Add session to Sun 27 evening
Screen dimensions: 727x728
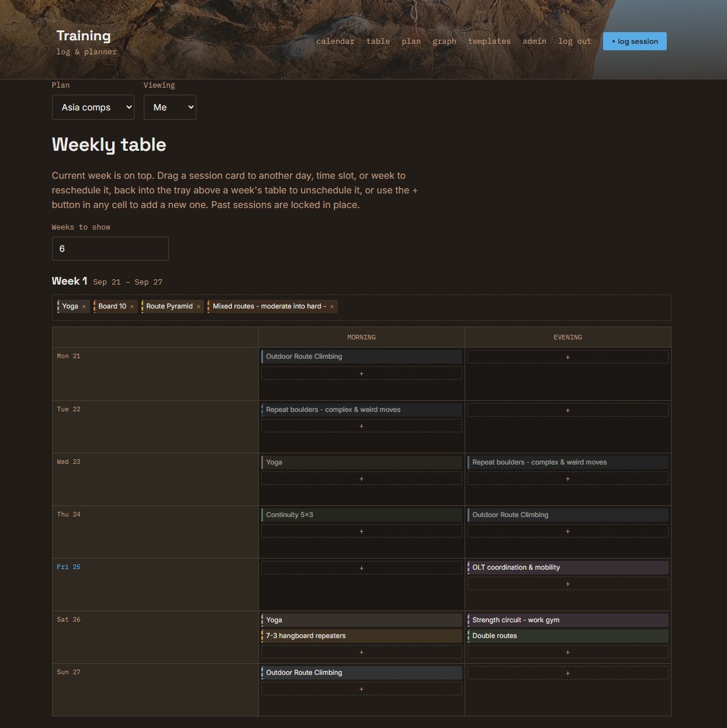567,673
